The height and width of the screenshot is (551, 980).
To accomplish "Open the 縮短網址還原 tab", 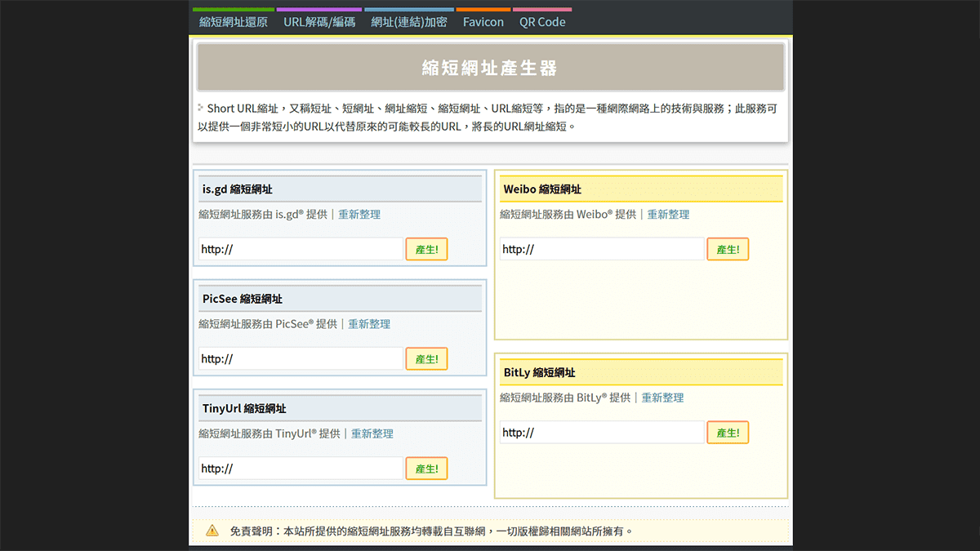I will (234, 22).
